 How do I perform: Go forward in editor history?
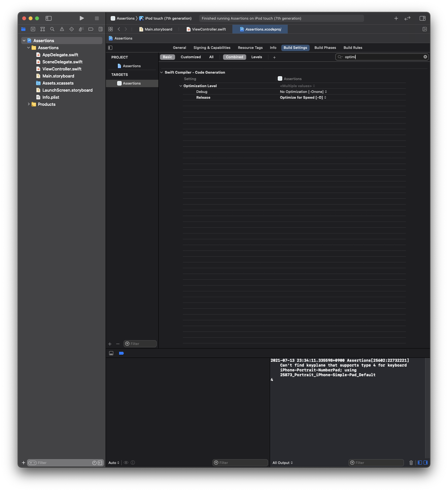point(126,29)
